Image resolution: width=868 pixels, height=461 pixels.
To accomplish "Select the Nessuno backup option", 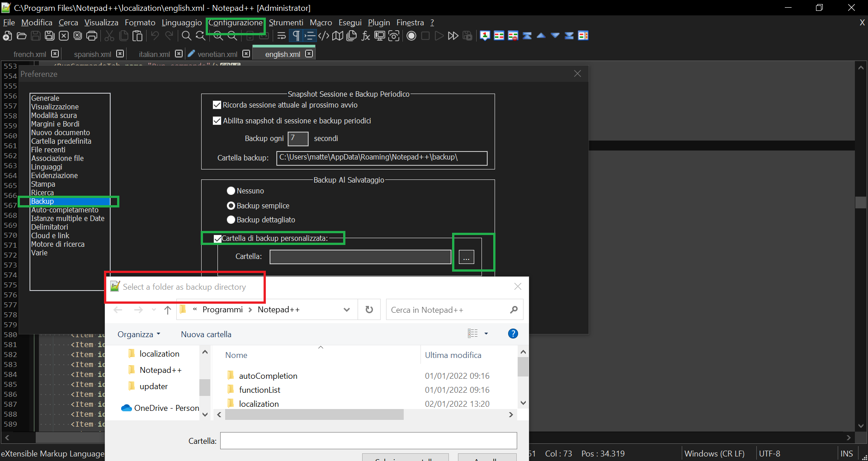I will (231, 191).
